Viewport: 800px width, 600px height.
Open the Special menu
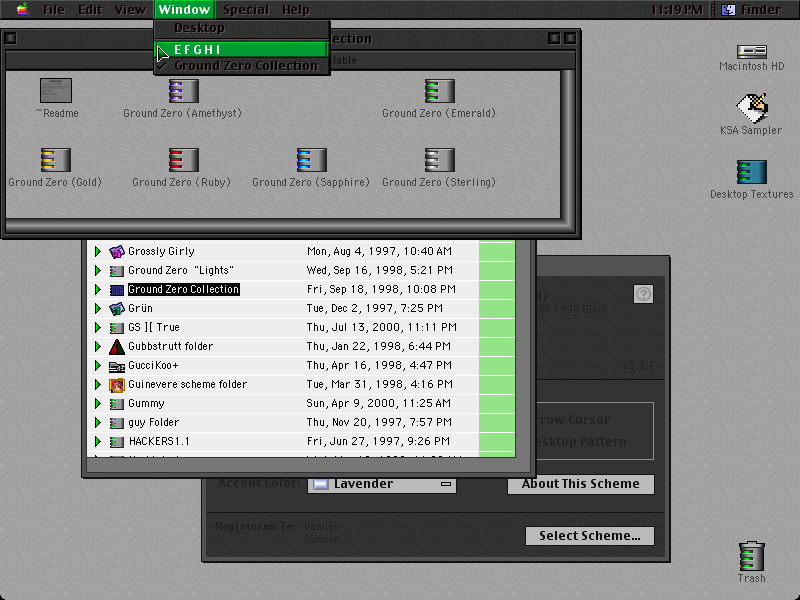point(246,10)
